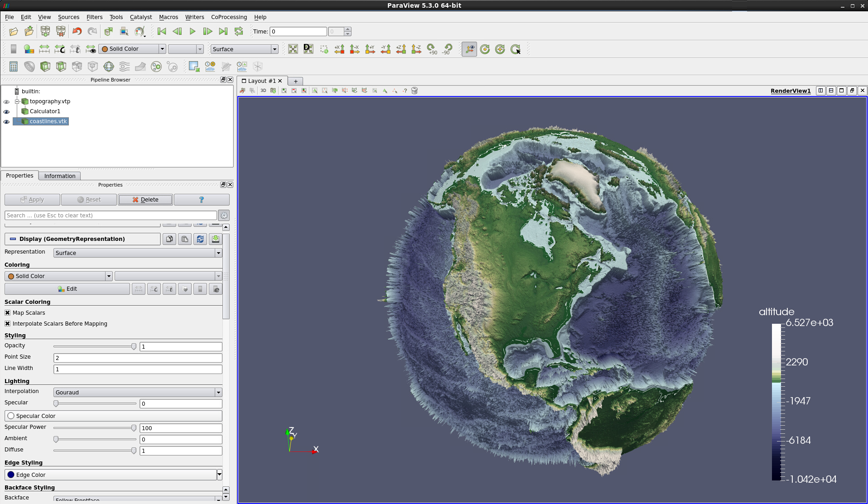Apply the Glyph filter icon
The width and height of the screenshot is (868, 504).
(x=109, y=67)
